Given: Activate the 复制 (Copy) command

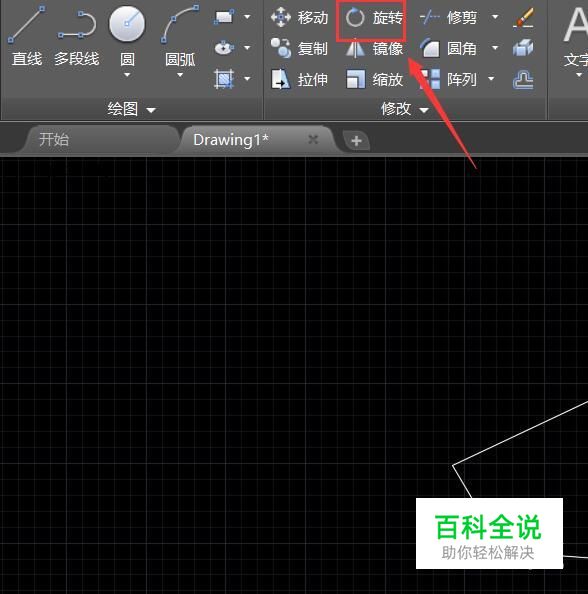Looking at the screenshot, I should coord(299,48).
